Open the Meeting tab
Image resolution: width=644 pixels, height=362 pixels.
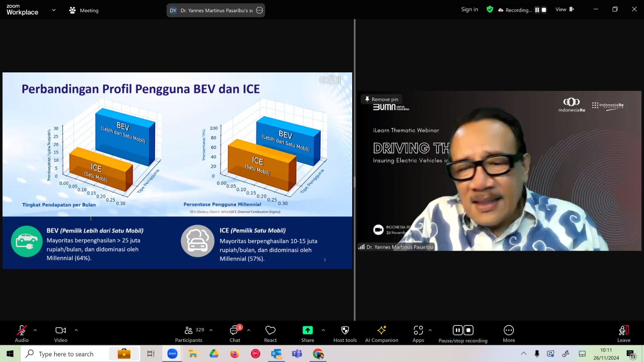pos(84,10)
